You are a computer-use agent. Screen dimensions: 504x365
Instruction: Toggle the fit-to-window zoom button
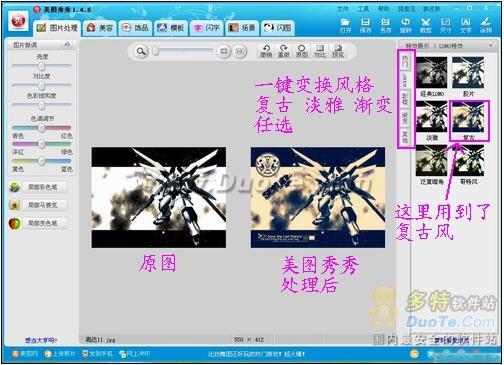tap(224, 51)
